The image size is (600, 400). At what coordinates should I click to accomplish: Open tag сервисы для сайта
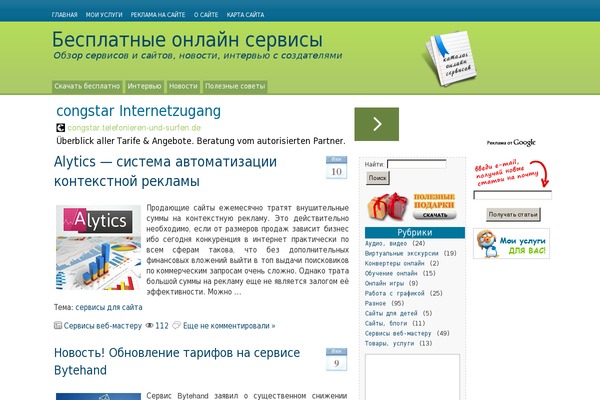tap(109, 307)
